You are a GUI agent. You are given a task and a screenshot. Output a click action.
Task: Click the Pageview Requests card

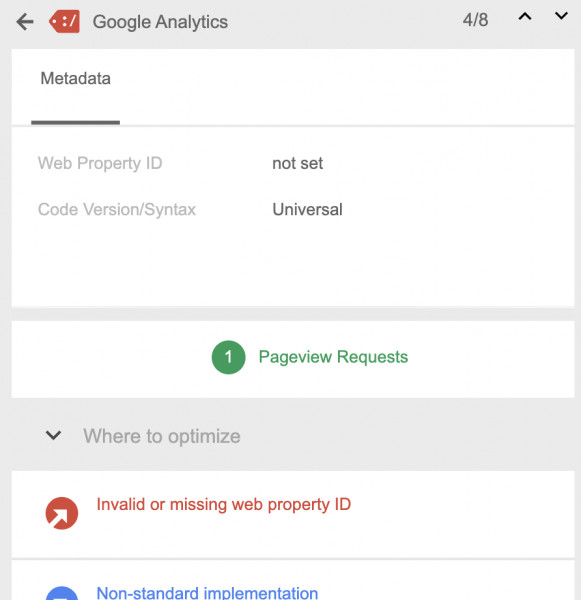(x=293, y=359)
